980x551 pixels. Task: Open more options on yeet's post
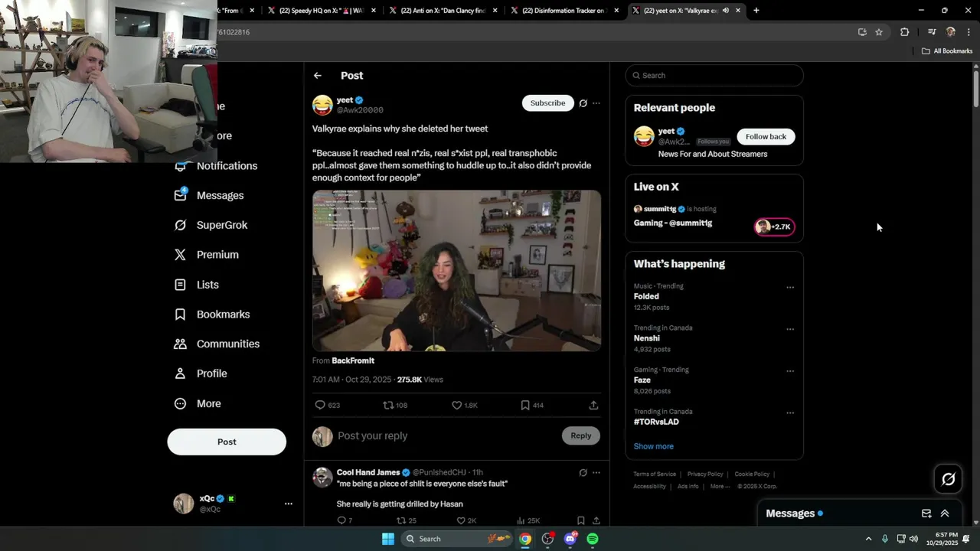coord(596,103)
